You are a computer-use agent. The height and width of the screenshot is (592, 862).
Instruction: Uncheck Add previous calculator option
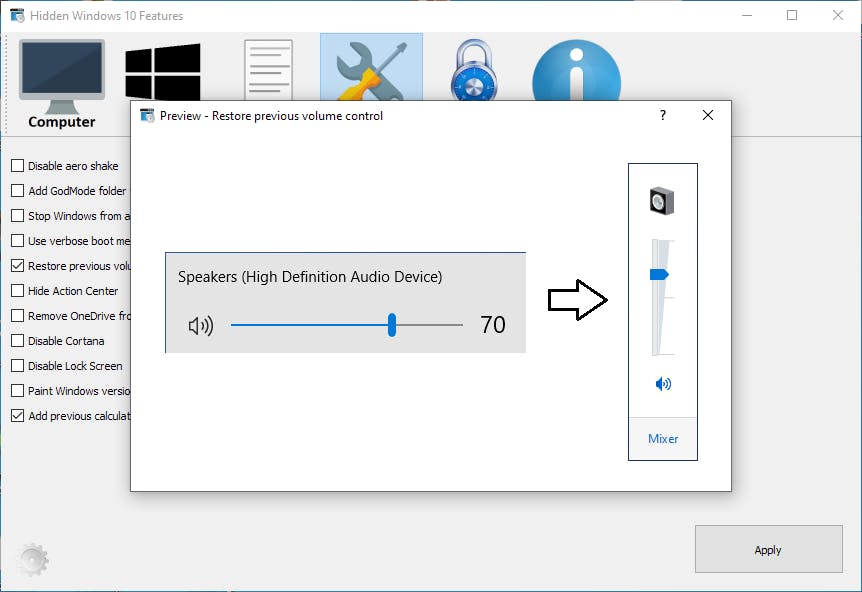coord(18,416)
